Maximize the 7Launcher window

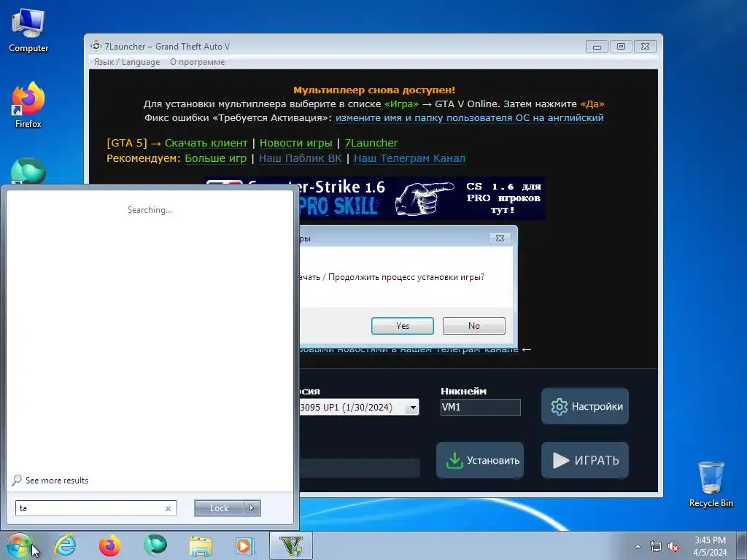(x=621, y=46)
